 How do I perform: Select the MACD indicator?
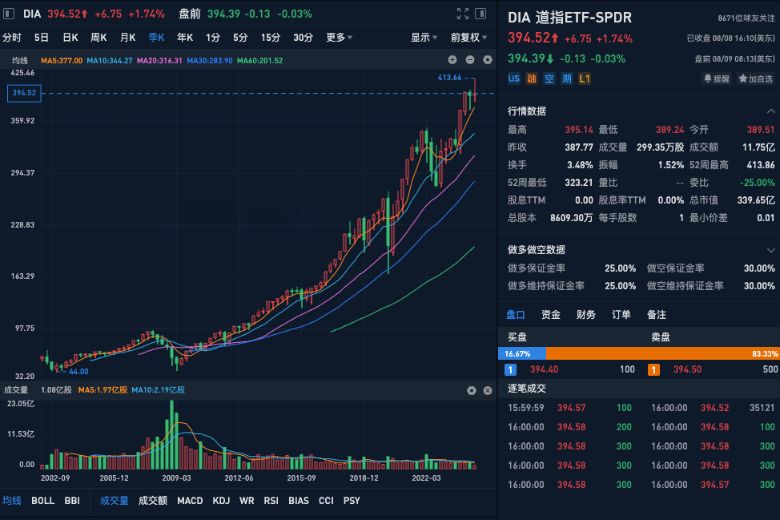pos(190,501)
